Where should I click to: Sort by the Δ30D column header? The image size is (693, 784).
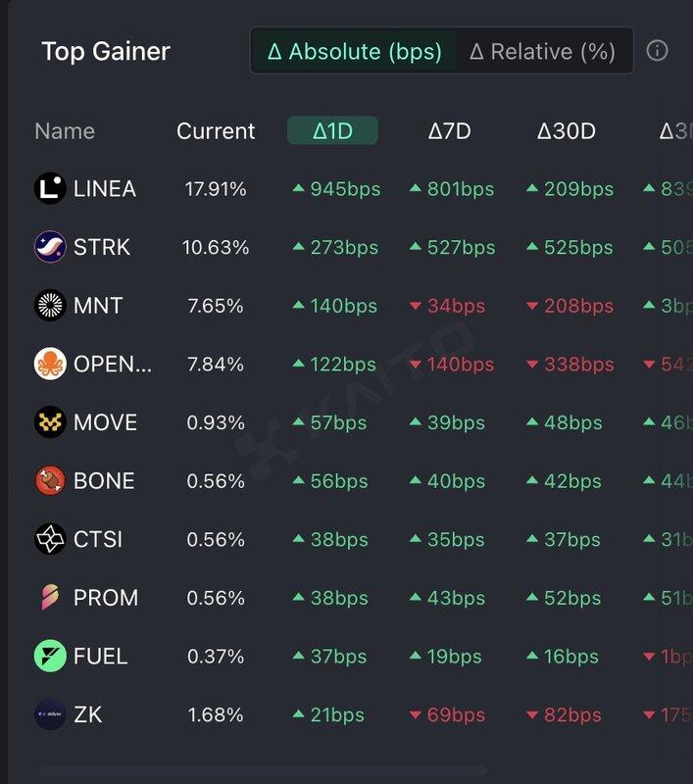(566, 131)
